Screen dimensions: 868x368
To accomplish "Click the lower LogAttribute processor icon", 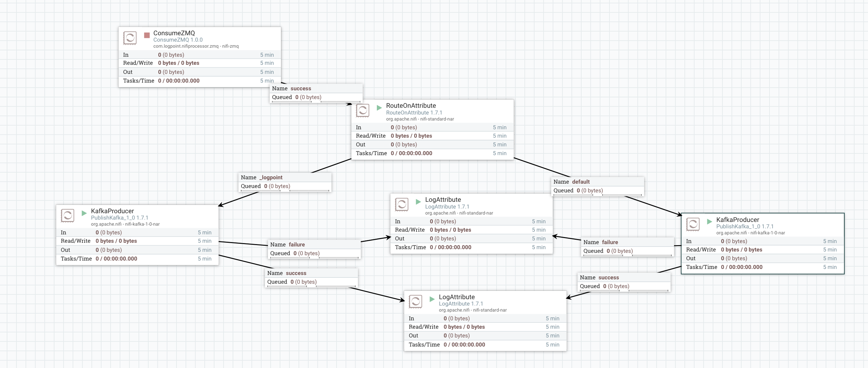I will click(x=416, y=301).
